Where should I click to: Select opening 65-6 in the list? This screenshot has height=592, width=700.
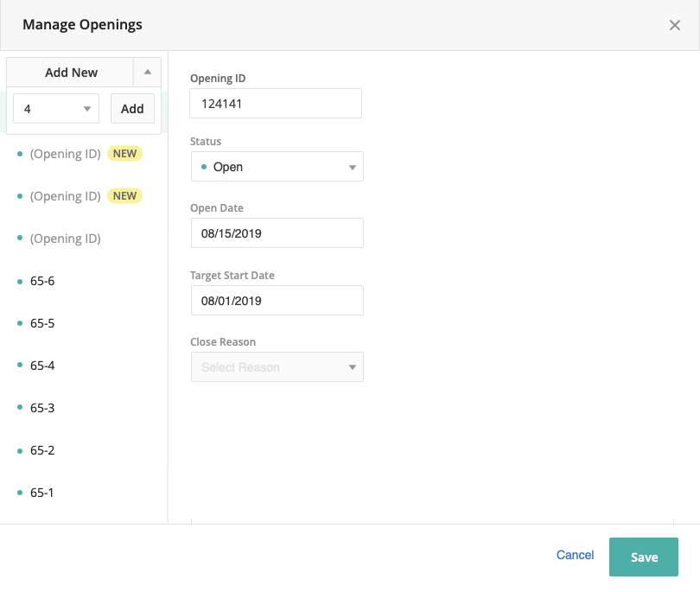pyautogui.click(x=42, y=281)
